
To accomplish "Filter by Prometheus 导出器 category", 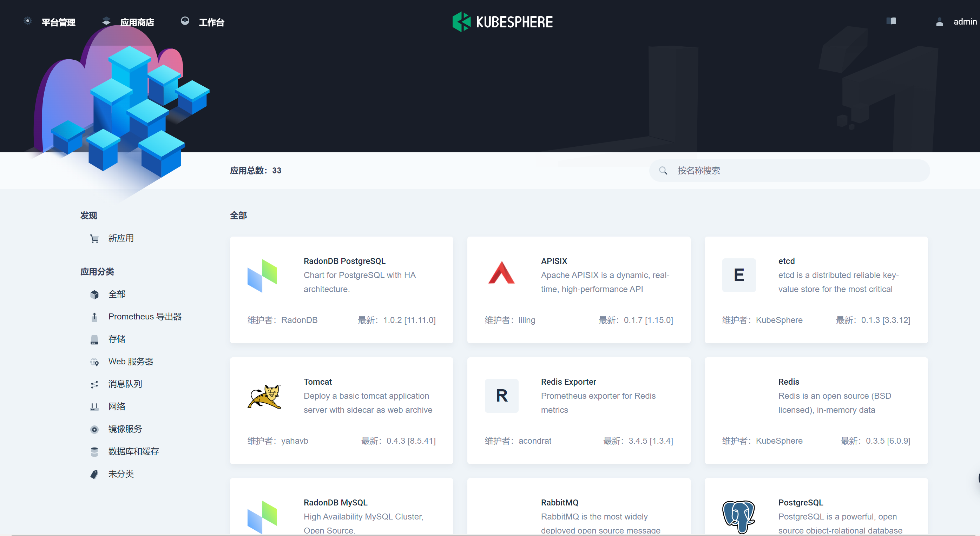I will tap(145, 317).
